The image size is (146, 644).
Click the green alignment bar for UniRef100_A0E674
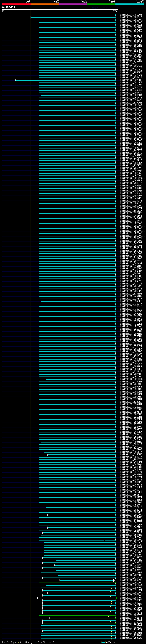(x=83, y=618)
